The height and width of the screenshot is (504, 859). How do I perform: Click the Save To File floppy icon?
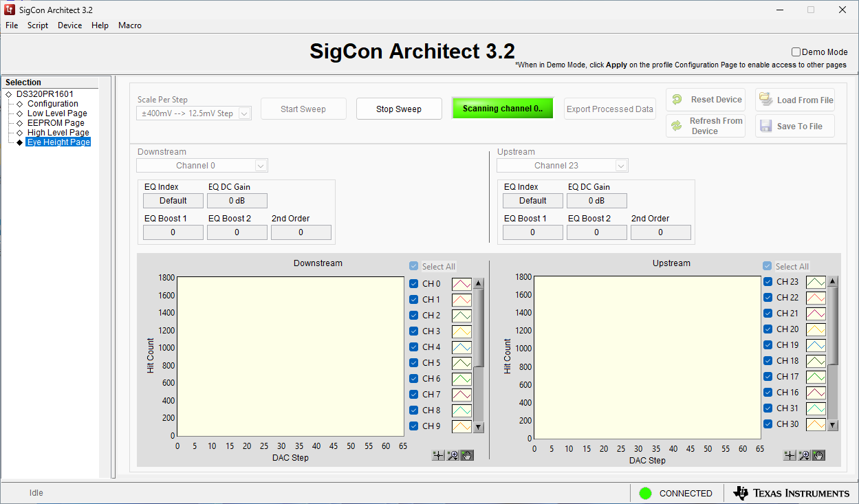(x=765, y=126)
